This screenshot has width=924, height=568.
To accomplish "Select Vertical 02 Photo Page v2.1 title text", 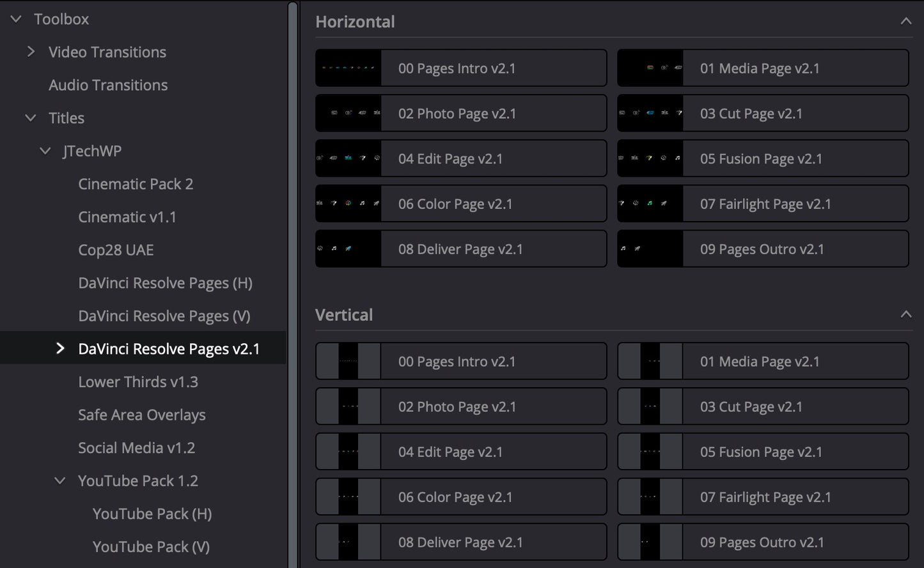I will tap(457, 407).
